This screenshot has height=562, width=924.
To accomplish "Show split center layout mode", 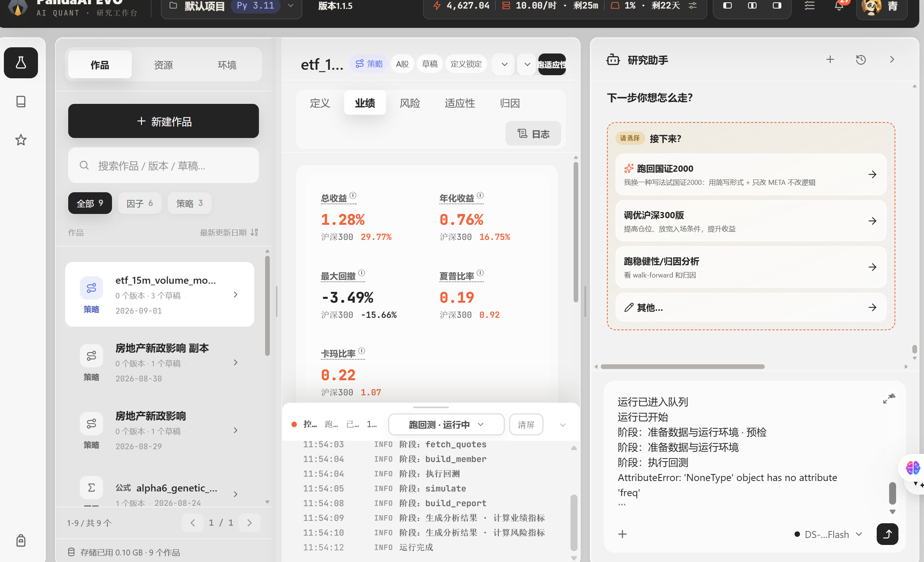I will click(752, 5).
